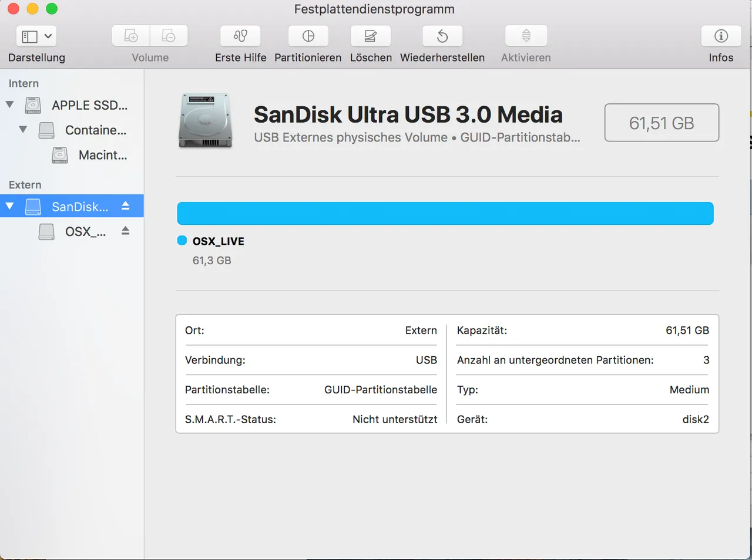
Task: Click the Intern section header
Action: pyautogui.click(x=23, y=83)
